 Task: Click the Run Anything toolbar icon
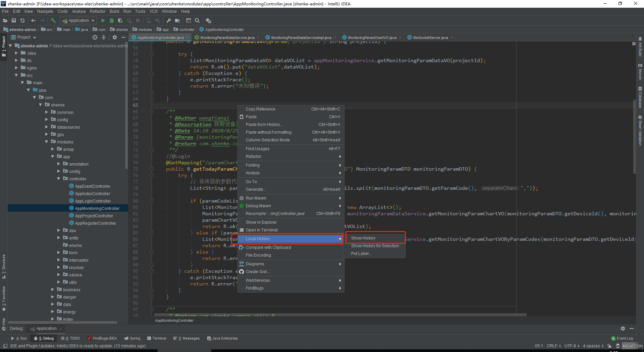coord(189,20)
